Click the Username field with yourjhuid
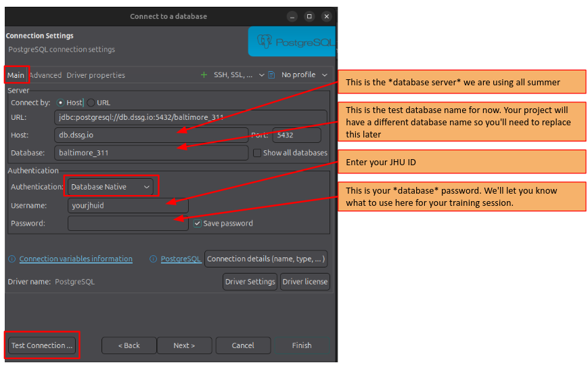588x365 pixels. click(128, 206)
